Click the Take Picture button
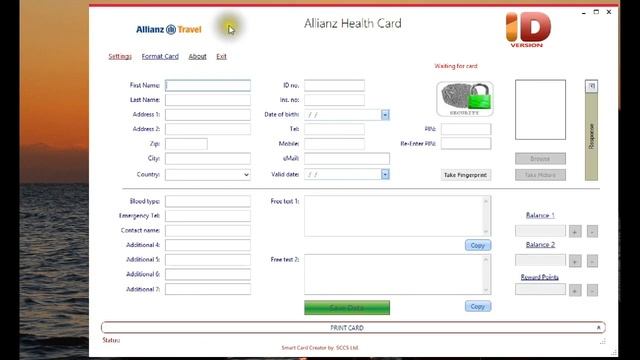This screenshot has width=640, height=360. tap(540, 175)
